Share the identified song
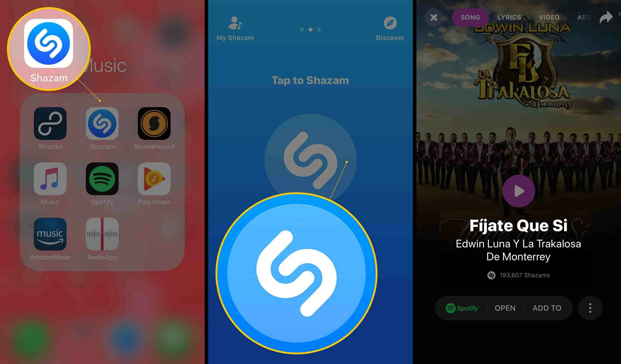The width and height of the screenshot is (621, 364). coord(606,17)
